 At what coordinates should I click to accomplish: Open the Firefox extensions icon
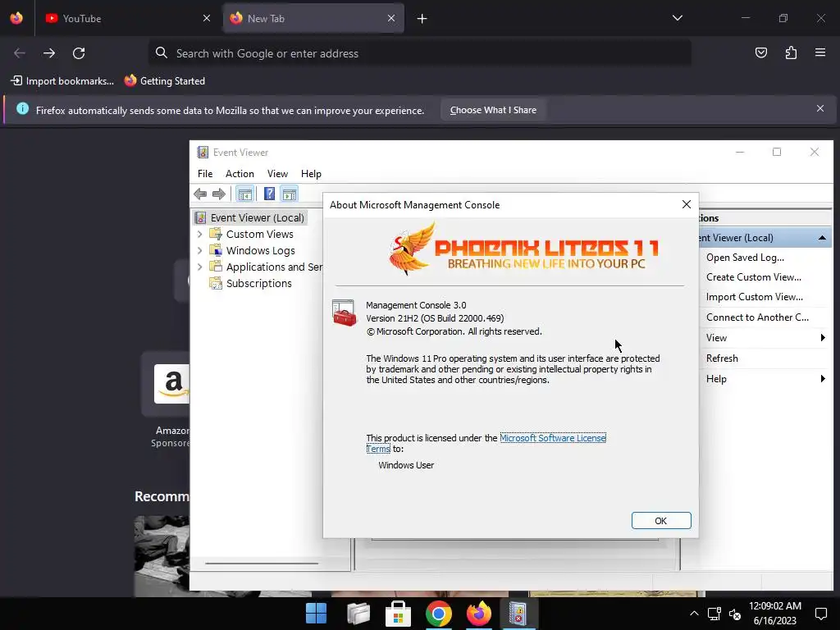tap(791, 52)
